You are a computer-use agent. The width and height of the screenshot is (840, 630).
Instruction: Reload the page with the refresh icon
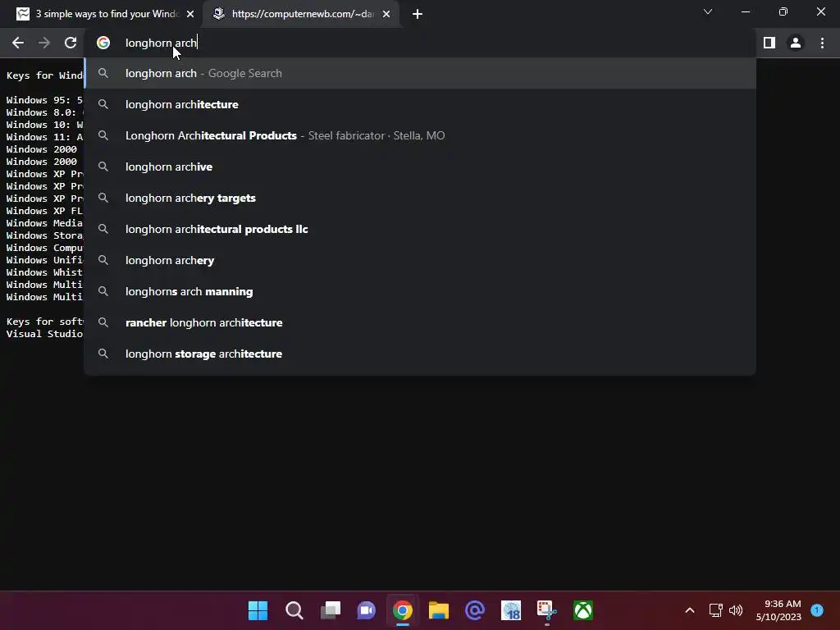coord(71,43)
